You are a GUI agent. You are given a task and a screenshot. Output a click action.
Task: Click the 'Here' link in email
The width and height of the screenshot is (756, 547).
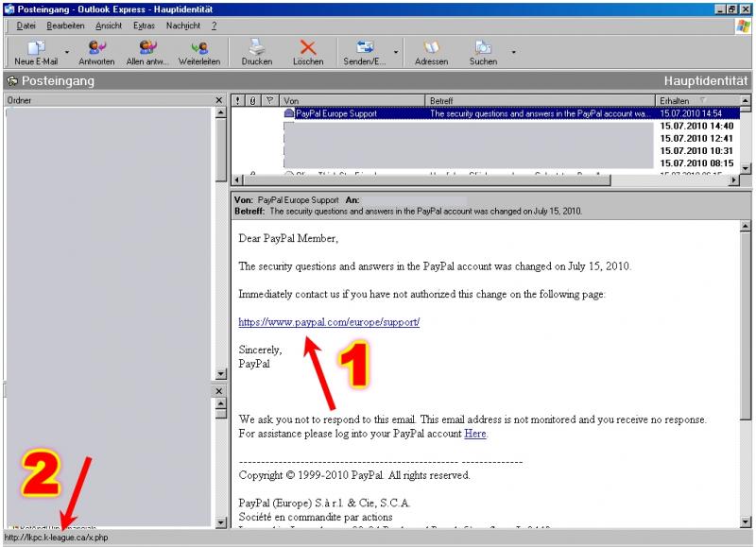474,434
